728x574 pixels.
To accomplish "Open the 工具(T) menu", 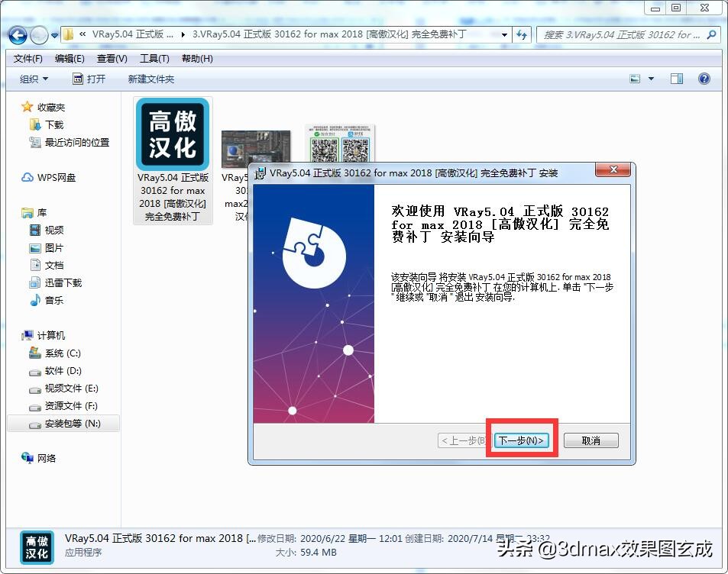I will [x=154, y=59].
